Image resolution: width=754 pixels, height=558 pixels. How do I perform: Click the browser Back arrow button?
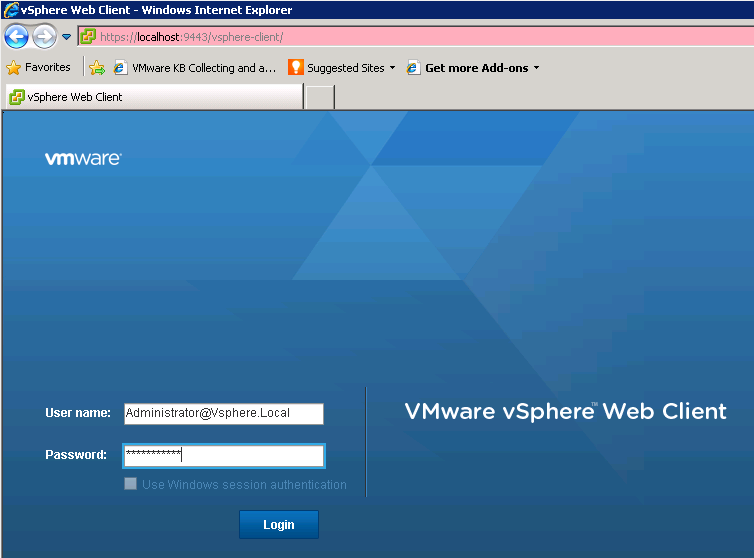coord(16,37)
